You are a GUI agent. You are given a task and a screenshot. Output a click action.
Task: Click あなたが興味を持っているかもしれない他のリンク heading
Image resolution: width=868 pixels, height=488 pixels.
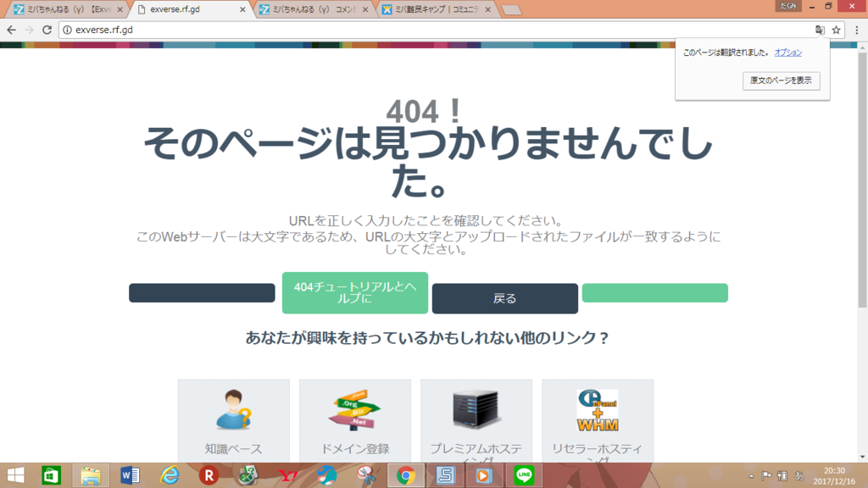(x=427, y=337)
